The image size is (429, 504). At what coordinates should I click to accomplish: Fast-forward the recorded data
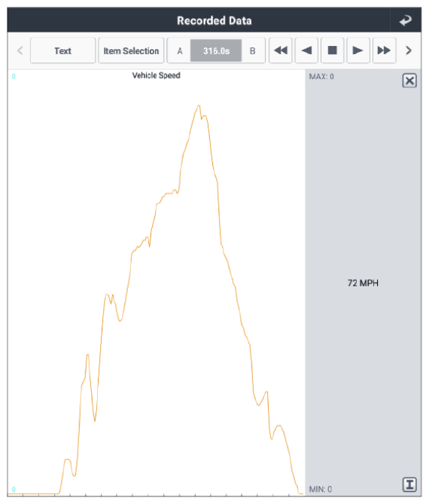point(384,50)
